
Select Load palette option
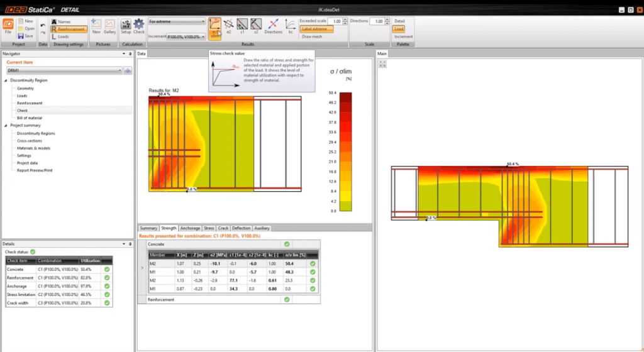tap(398, 29)
